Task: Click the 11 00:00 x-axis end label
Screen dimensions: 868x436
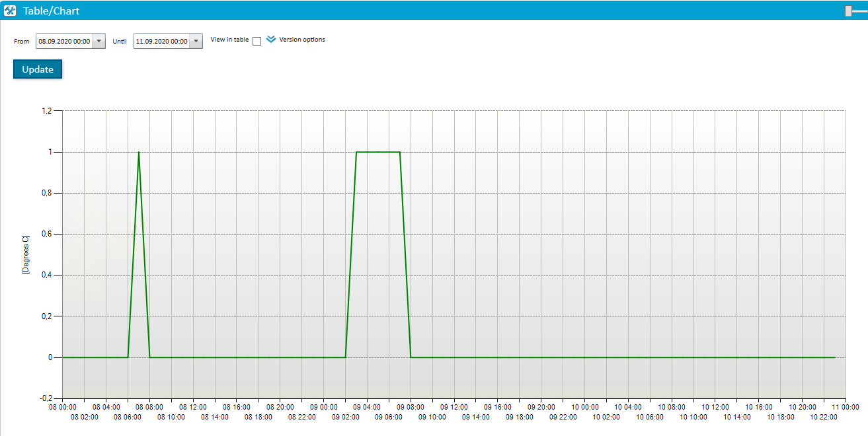Action: 845,408
